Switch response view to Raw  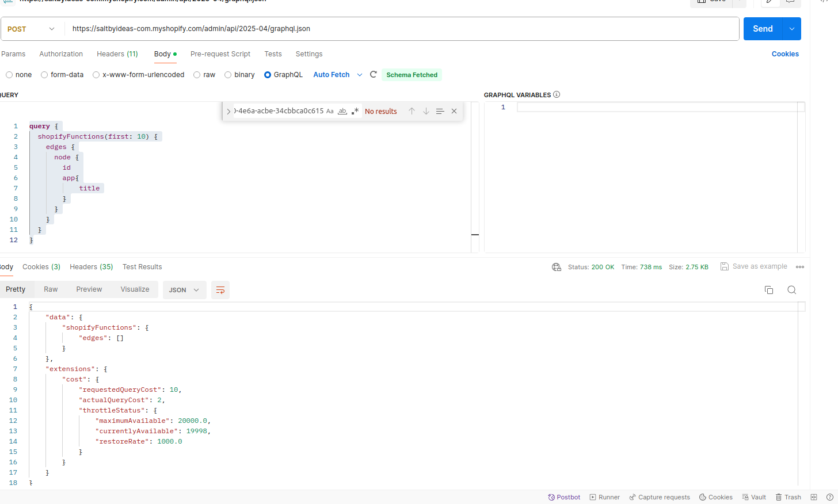(x=51, y=289)
